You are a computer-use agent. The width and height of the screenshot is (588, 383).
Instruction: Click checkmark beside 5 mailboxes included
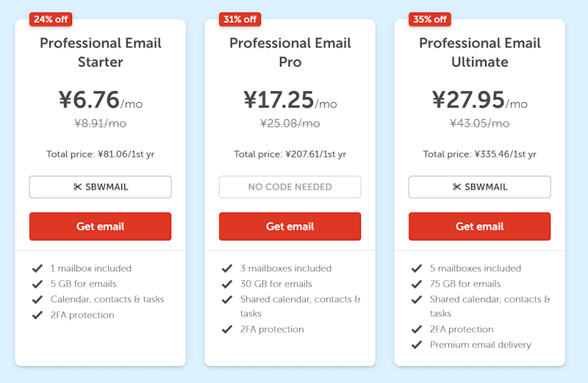417,268
